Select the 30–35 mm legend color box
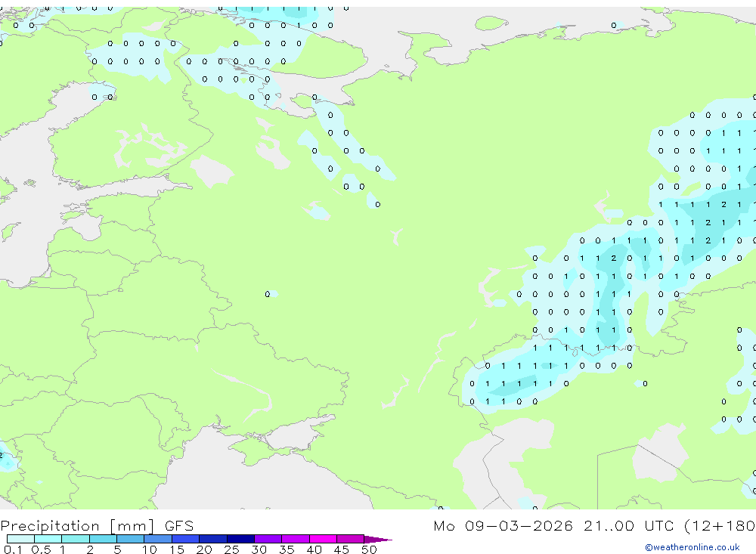This screenshot has width=756, height=554. (268, 539)
